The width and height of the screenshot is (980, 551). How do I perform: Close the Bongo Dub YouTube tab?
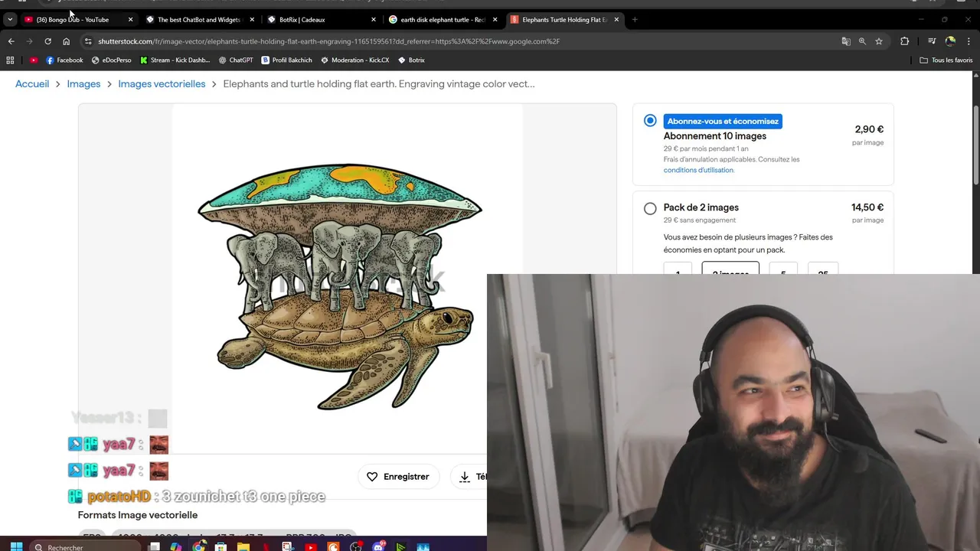coord(130,19)
